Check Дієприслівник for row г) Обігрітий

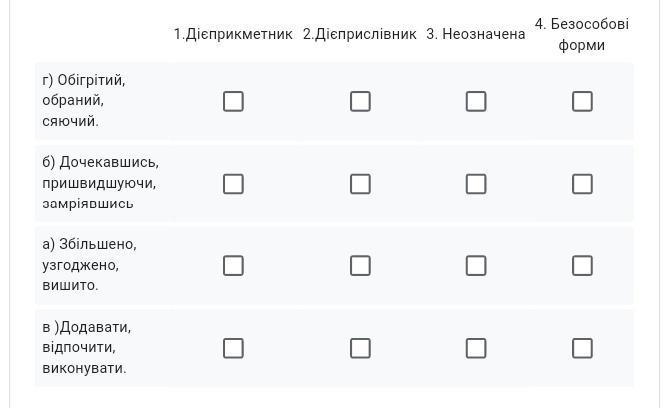[360, 101]
